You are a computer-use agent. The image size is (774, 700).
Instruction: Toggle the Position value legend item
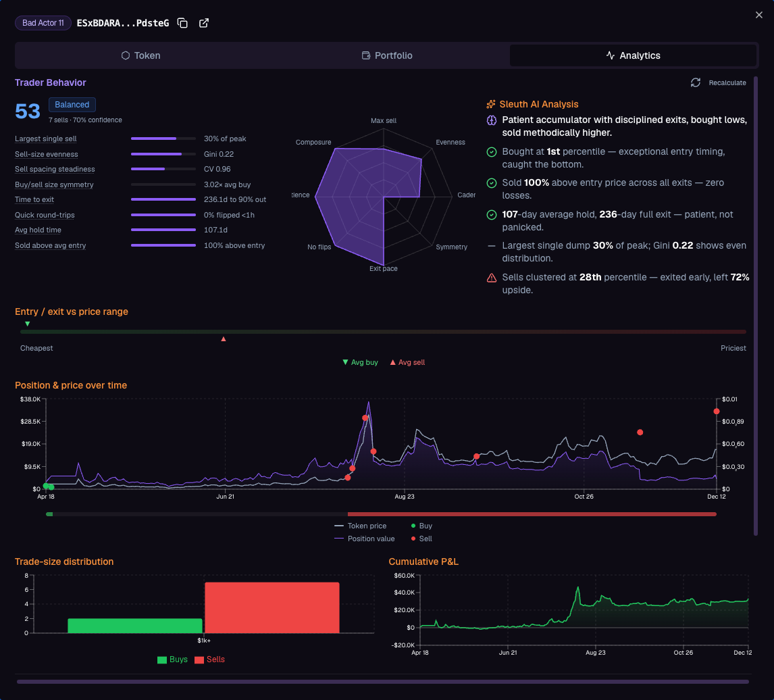364,539
